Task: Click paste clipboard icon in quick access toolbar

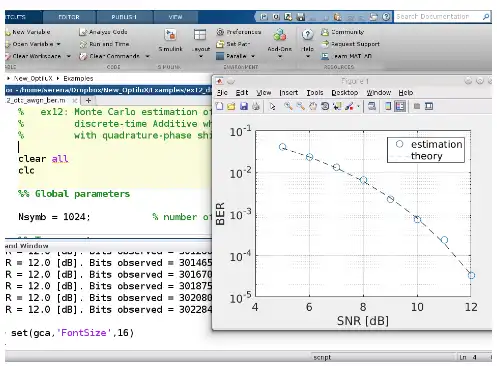Action: (x=337, y=17)
